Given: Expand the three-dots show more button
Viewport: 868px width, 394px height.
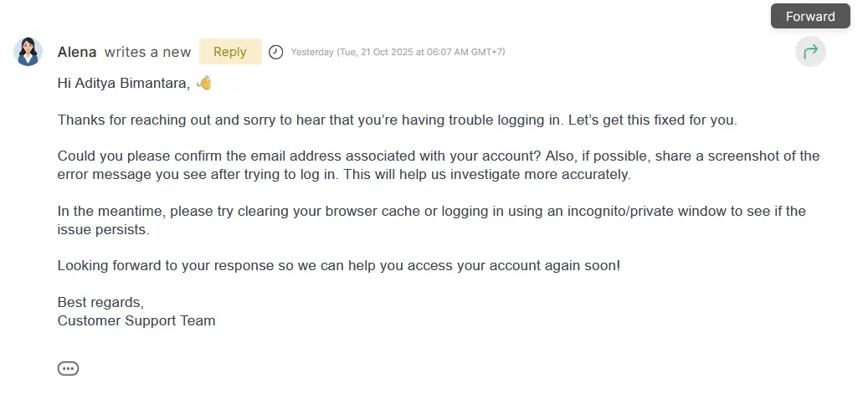Looking at the screenshot, I should click(x=68, y=368).
